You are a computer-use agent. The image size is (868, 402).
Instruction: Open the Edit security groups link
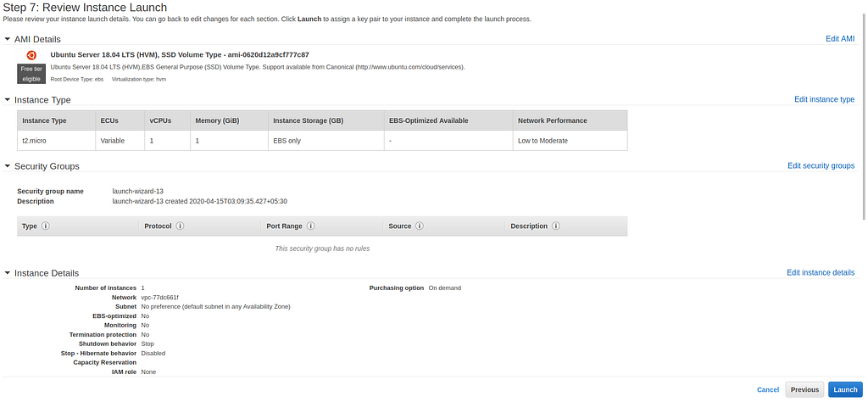click(x=821, y=165)
